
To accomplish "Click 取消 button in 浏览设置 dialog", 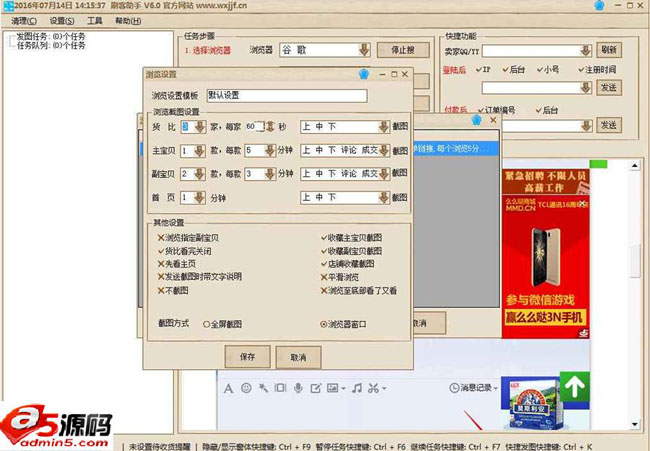I will tap(298, 357).
